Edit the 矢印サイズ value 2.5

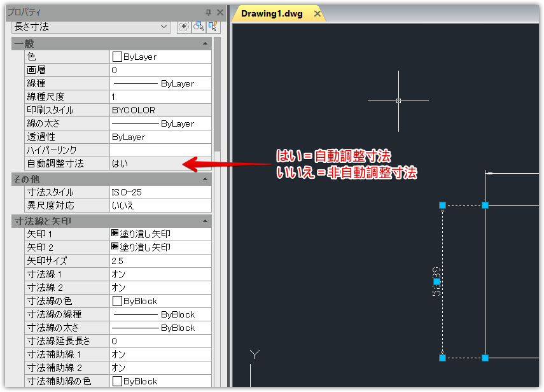[160, 261]
